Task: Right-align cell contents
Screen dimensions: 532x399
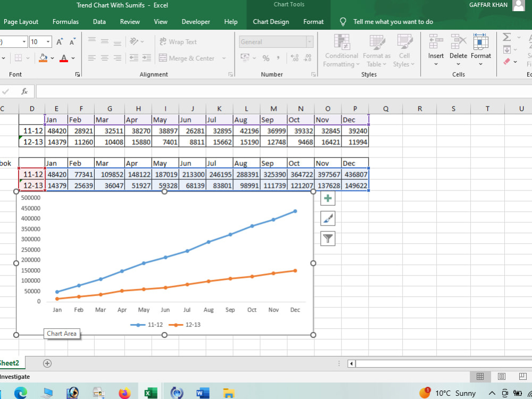Action: coord(118,58)
